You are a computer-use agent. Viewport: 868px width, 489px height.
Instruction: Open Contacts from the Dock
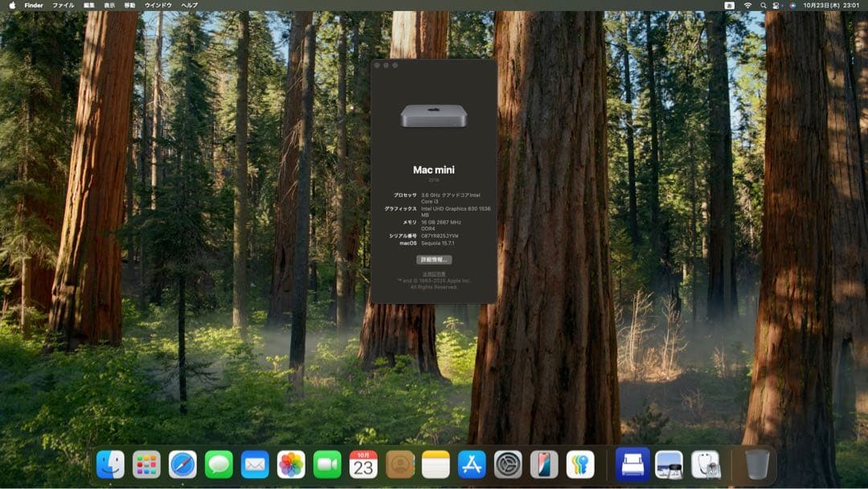click(x=399, y=465)
